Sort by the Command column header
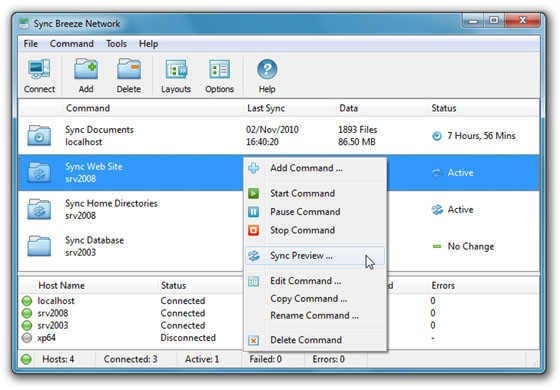Screen dimensions: 560x390 pyautogui.click(x=152, y=108)
